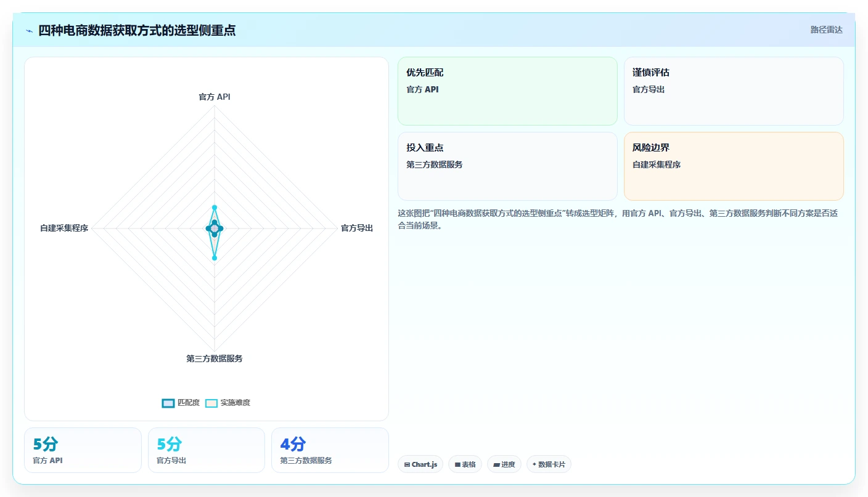Toggle the 实施难度 legend item
The image size is (868, 497).
(x=227, y=403)
